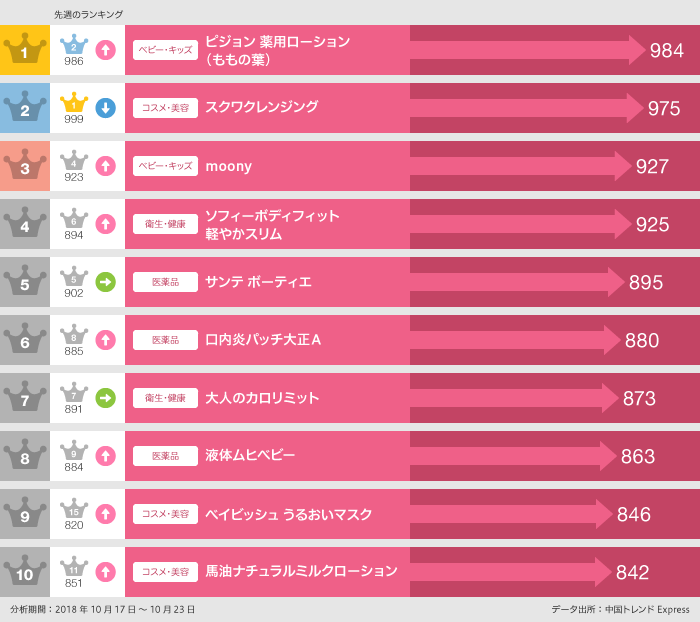This screenshot has height=622, width=700.
Task: Click the 先週のランキング column header
Action: point(89,15)
